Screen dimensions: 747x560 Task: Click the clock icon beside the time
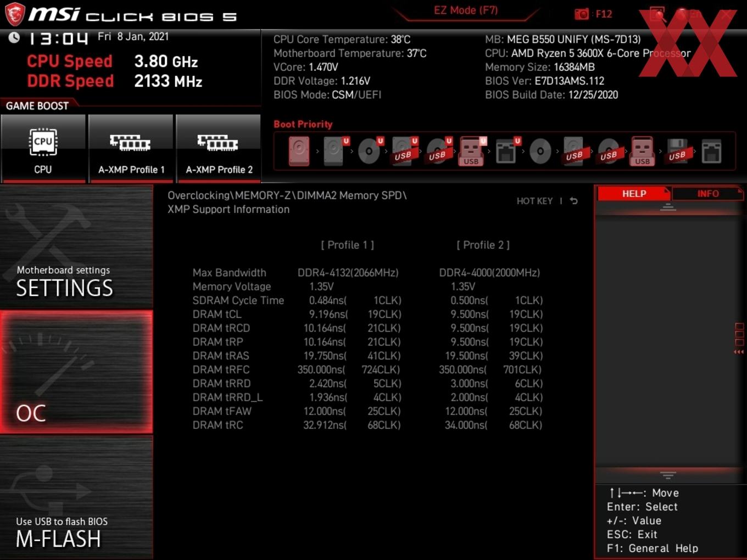(14, 37)
